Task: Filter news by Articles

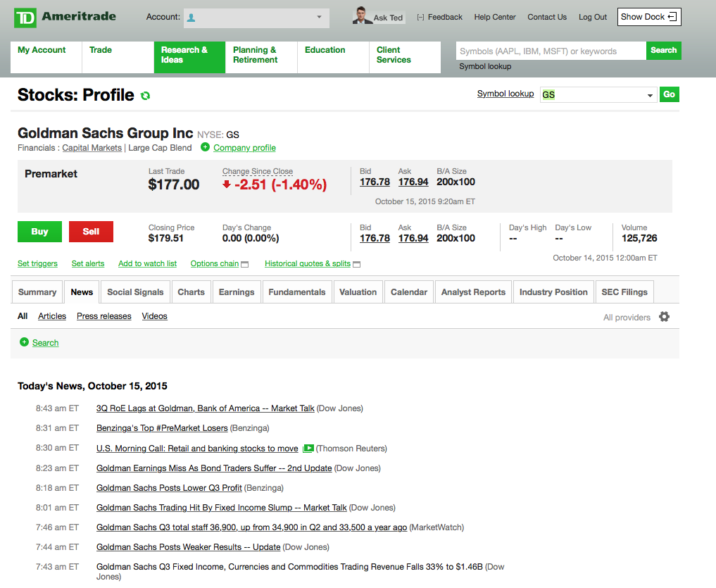Action: (52, 316)
